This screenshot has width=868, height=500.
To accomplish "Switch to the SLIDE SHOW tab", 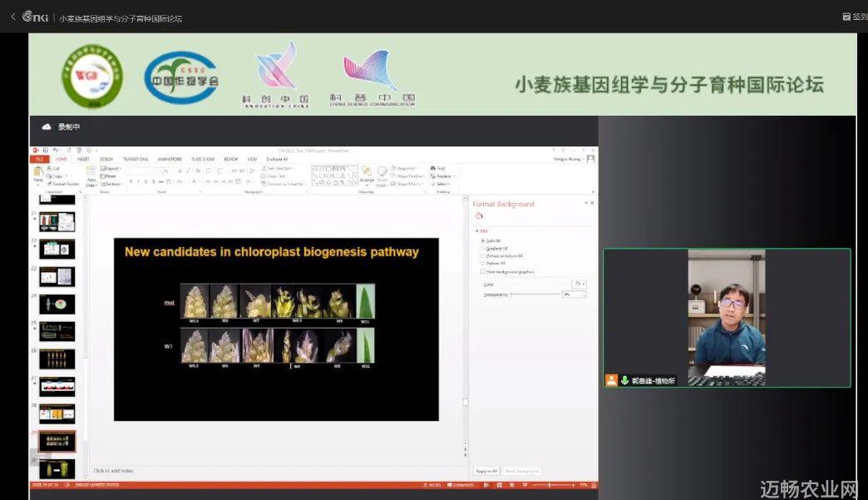I will (x=203, y=159).
